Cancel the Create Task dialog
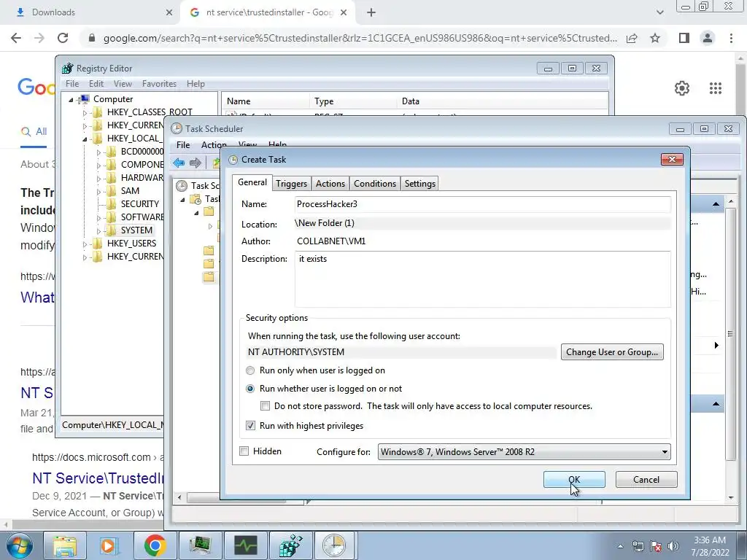 pyautogui.click(x=646, y=480)
